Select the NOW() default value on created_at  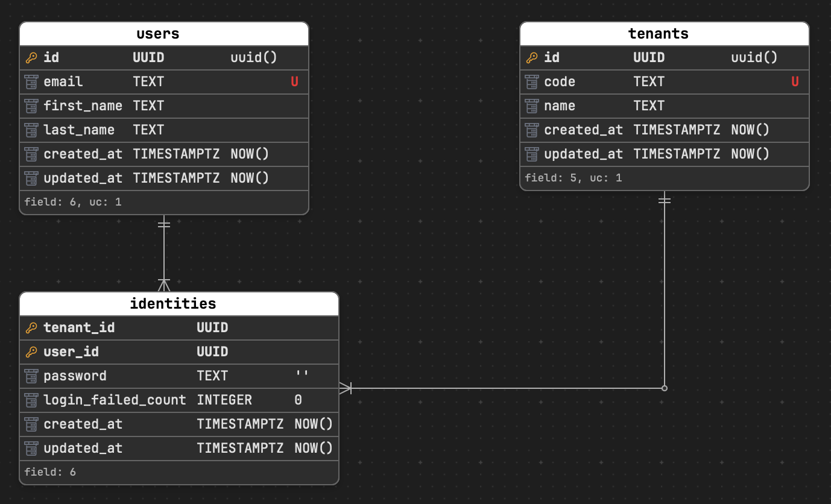249,154
